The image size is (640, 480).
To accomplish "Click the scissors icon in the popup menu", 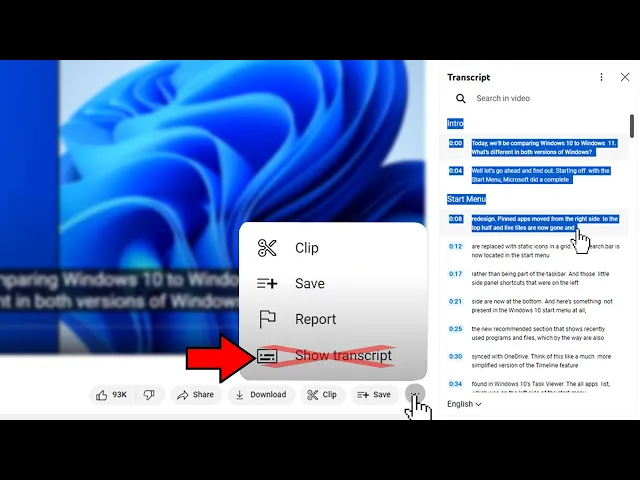I will coord(267,248).
